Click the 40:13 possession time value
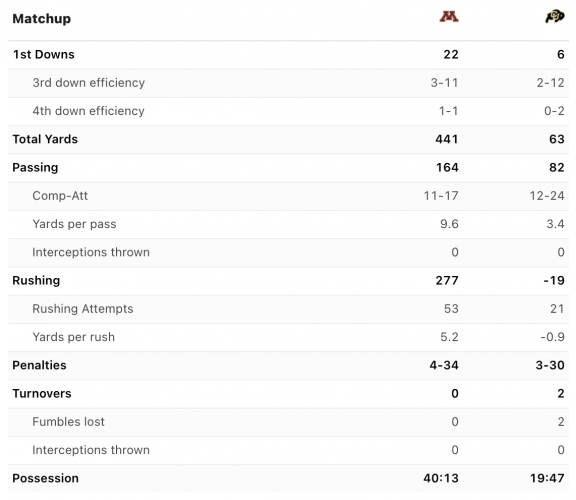The height and width of the screenshot is (500, 576). point(441,478)
